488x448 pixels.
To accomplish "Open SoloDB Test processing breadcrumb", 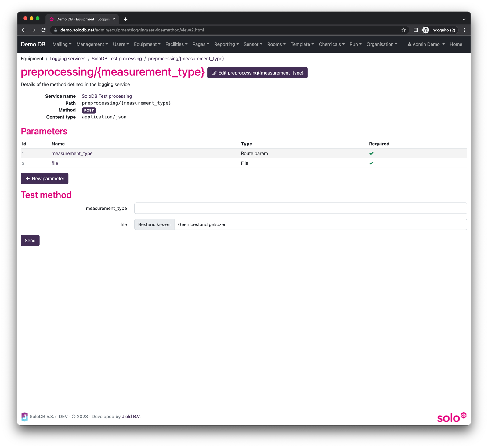I will point(117,59).
